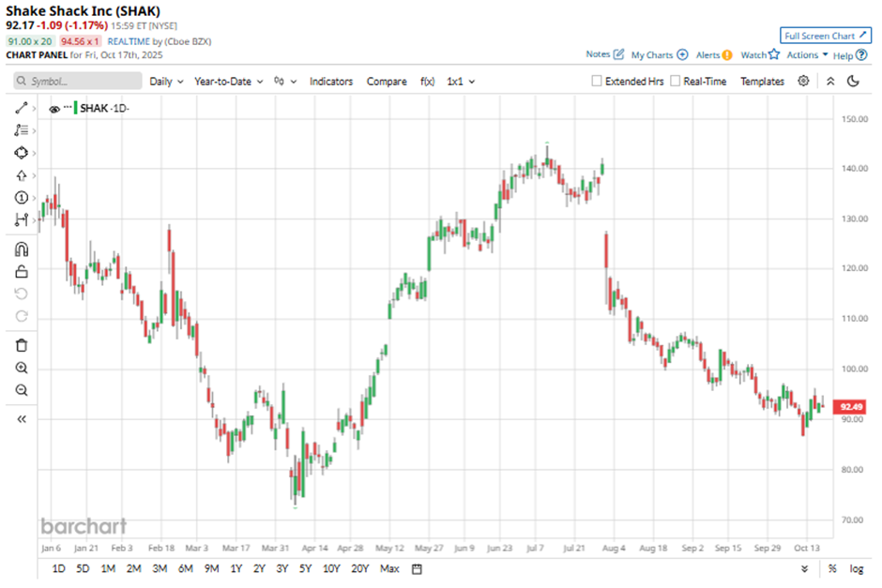Enable Real-Time checkbox

(675, 81)
